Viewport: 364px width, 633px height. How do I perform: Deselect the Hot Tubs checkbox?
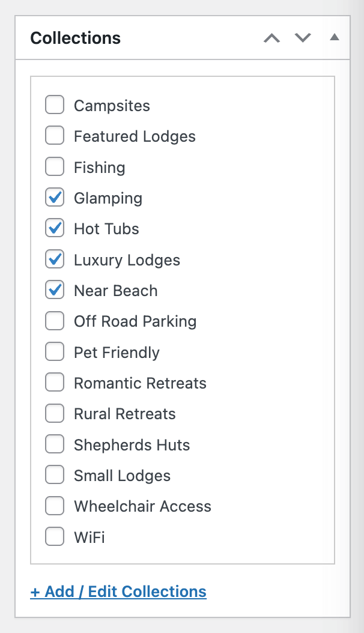55,229
